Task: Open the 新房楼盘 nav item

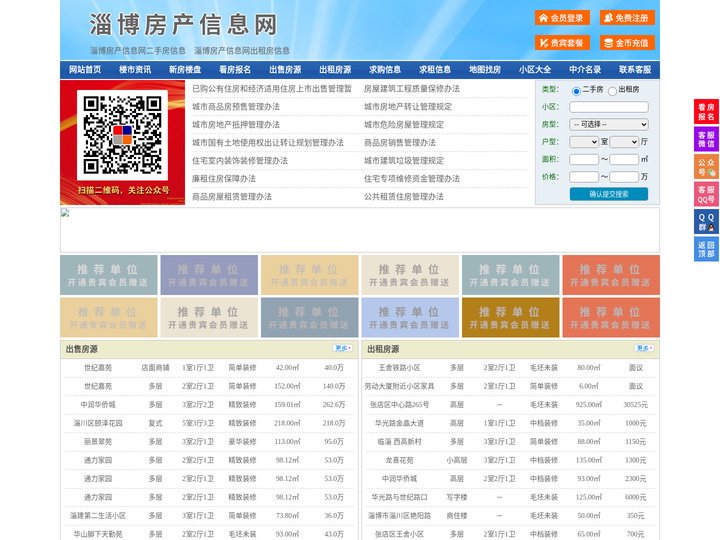Action: (185, 70)
